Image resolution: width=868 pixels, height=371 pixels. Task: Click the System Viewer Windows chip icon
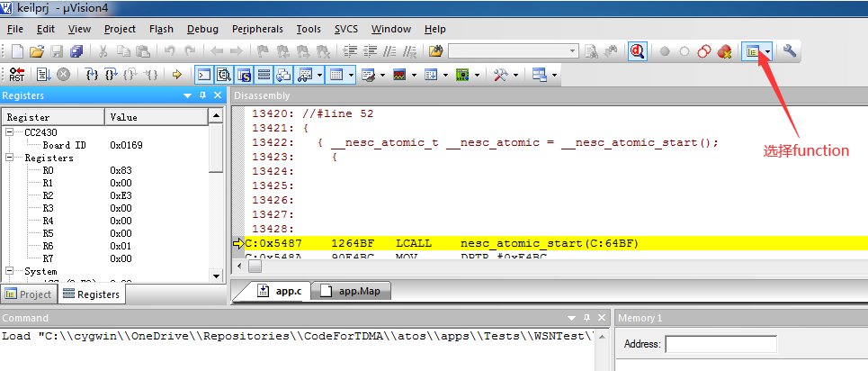pyautogui.click(x=462, y=75)
